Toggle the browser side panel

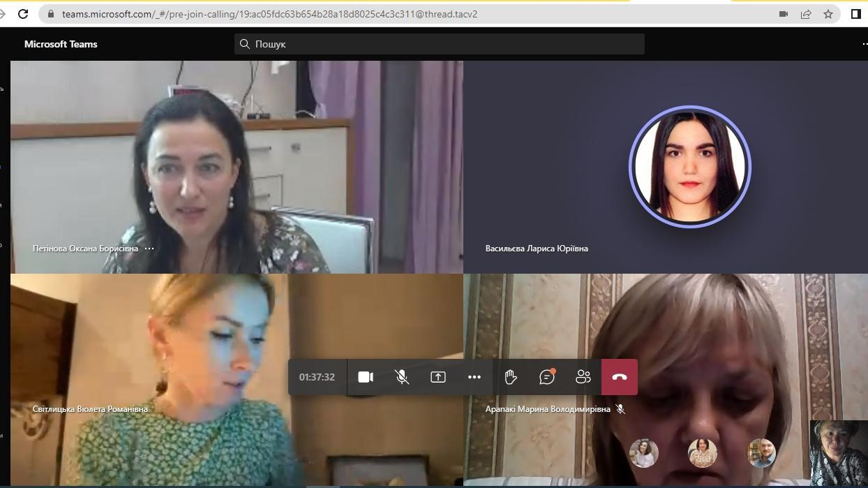click(x=856, y=14)
